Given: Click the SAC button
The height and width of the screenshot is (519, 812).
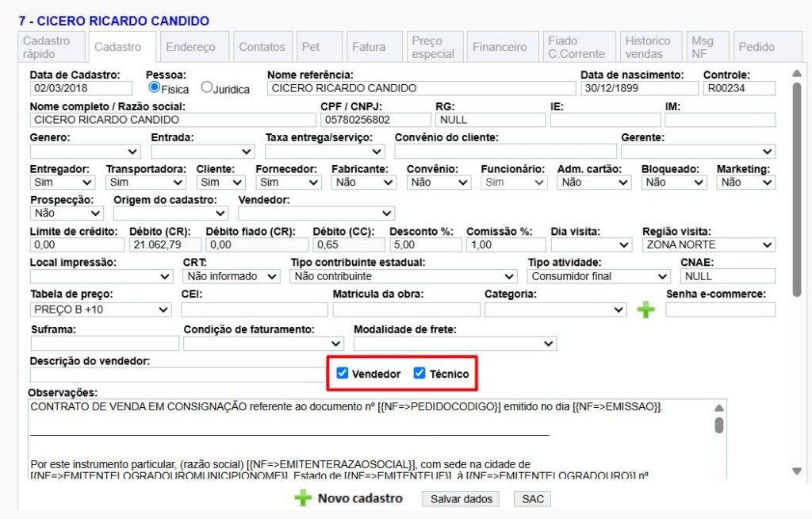Looking at the screenshot, I should [x=532, y=499].
